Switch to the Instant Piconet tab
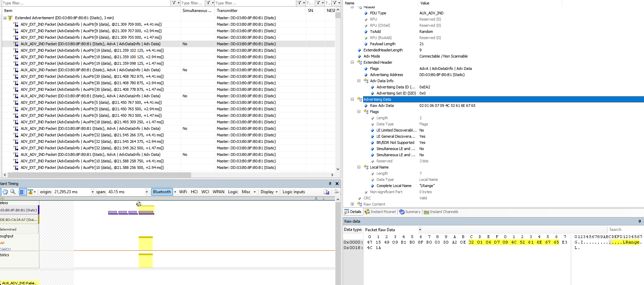Viewport: 644px width, 285px height. pyautogui.click(x=380, y=212)
